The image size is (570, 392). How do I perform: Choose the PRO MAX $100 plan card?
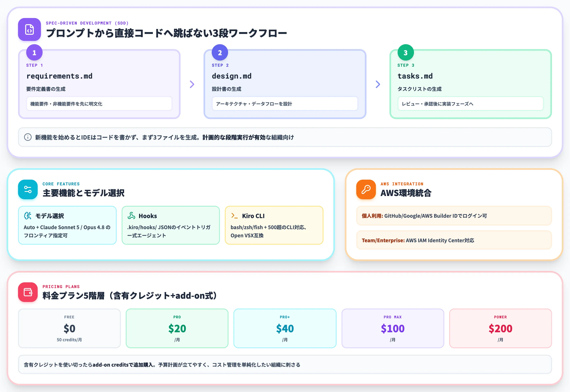point(392,328)
